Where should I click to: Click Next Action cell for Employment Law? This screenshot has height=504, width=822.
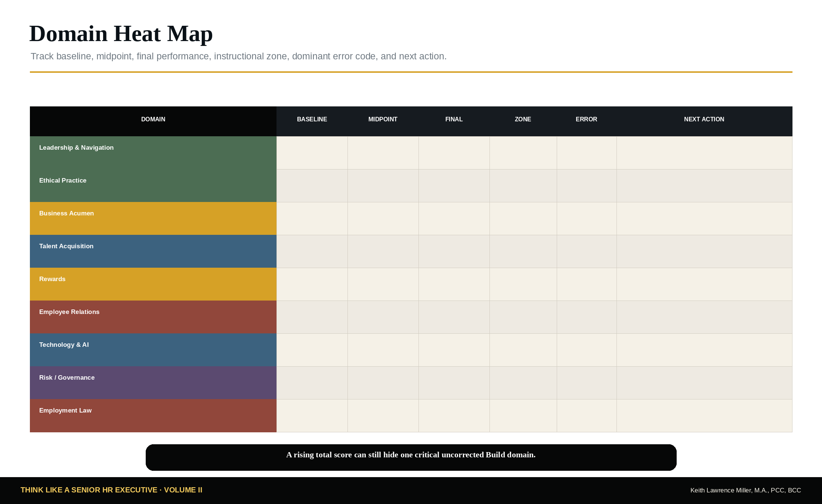[704, 416]
